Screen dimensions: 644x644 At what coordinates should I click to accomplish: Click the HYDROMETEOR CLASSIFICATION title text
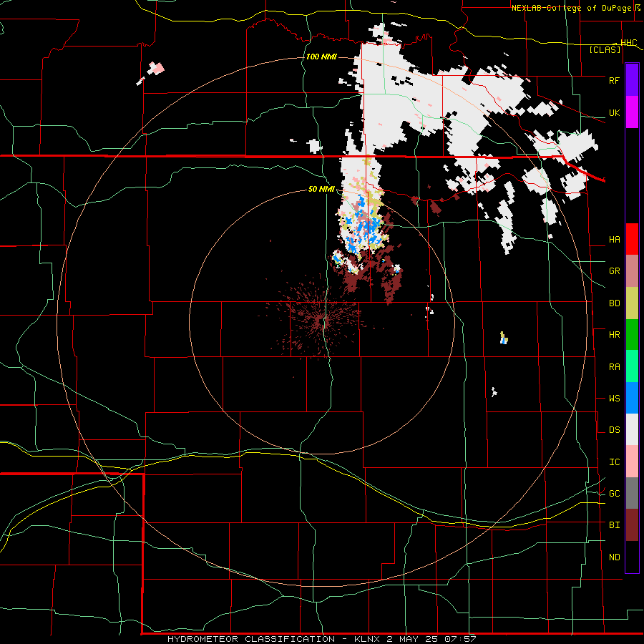(x=251, y=639)
